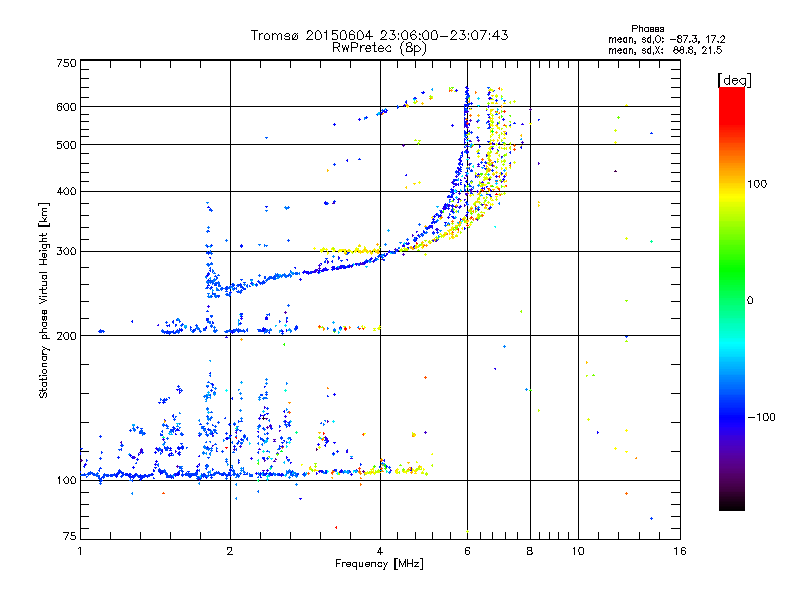Click the x-axis '10' tick label
Screen dimensions: 800x600
click(578, 551)
